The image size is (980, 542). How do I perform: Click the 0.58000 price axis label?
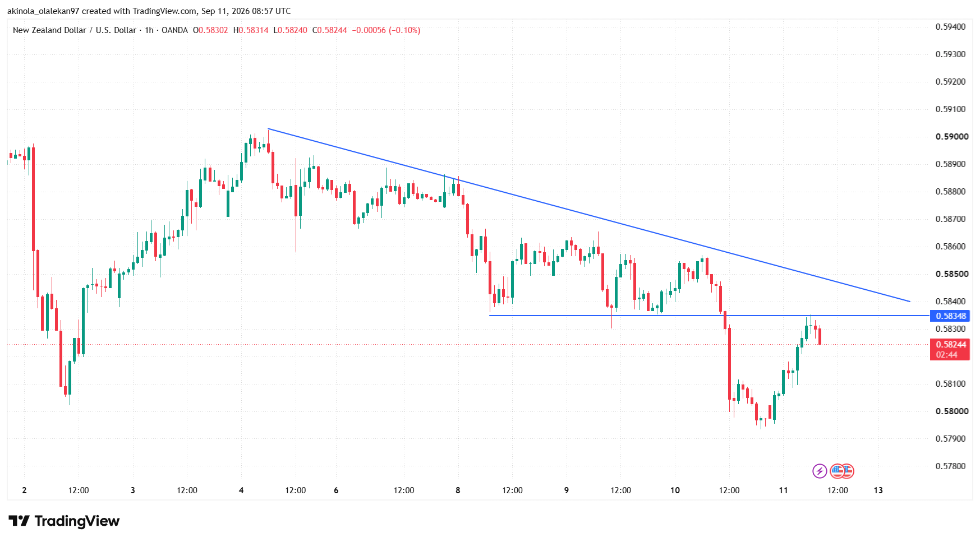[x=952, y=411]
